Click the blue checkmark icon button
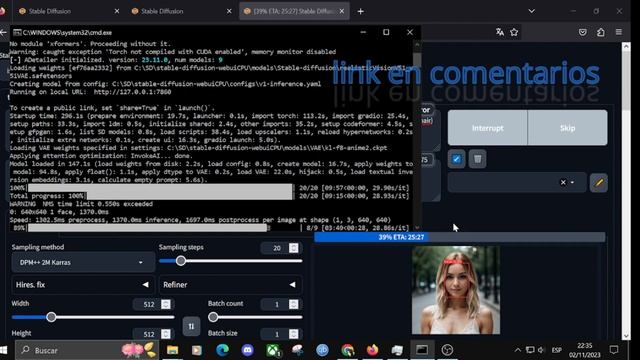 coord(456,159)
